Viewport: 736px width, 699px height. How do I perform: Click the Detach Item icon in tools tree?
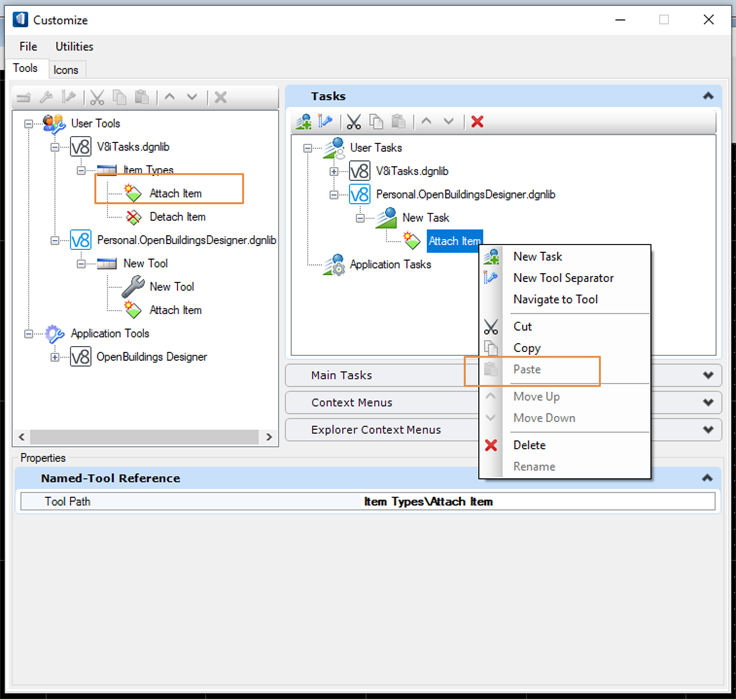pos(134,217)
